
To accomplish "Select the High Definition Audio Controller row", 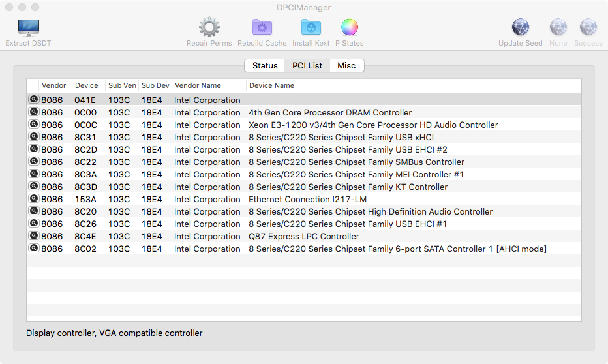I will pos(371,211).
